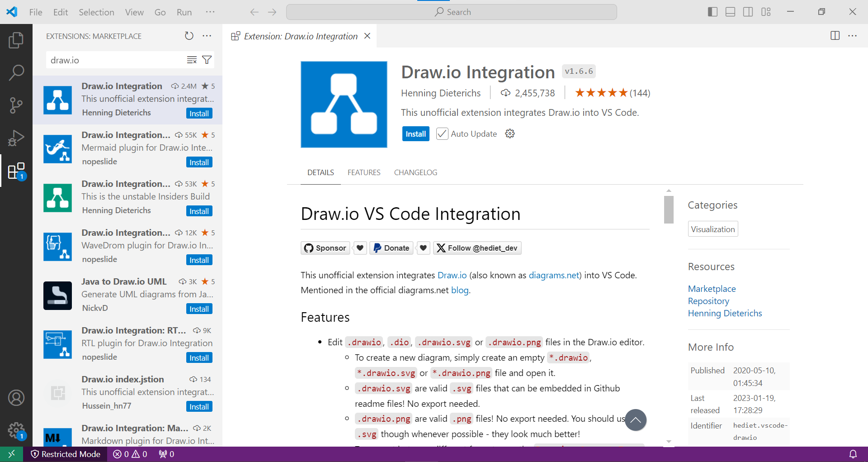The height and width of the screenshot is (462, 868).
Task: Open the Repository resource link
Action: pyautogui.click(x=708, y=301)
